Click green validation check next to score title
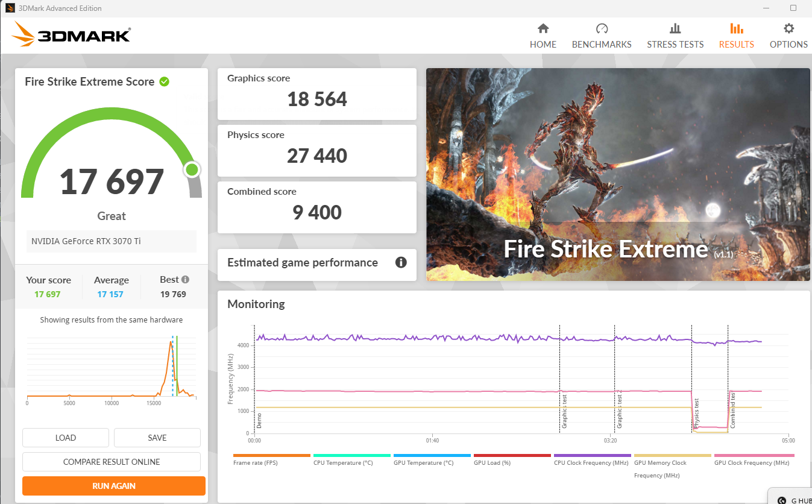 (x=164, y=81)
